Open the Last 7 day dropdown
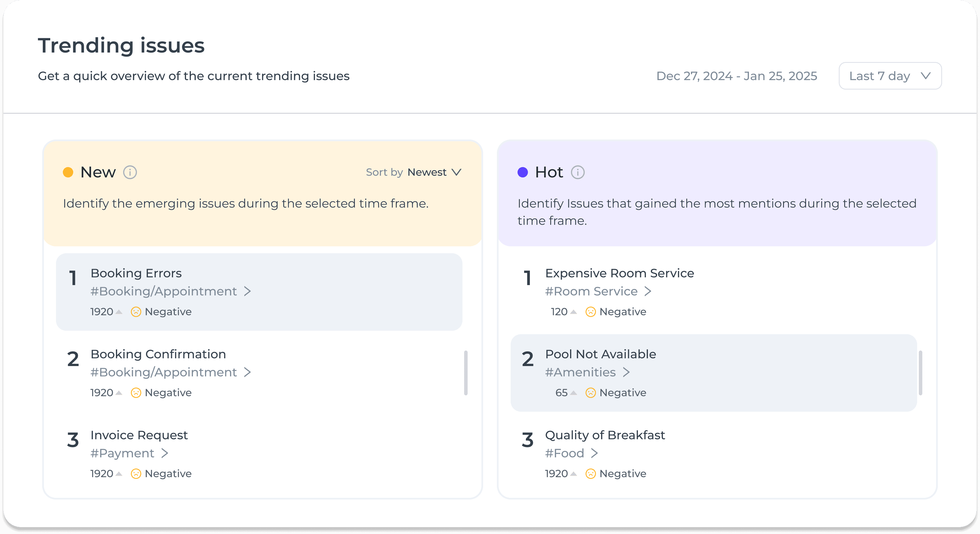Viewport: 980px width, 534px height. [890, 76]
